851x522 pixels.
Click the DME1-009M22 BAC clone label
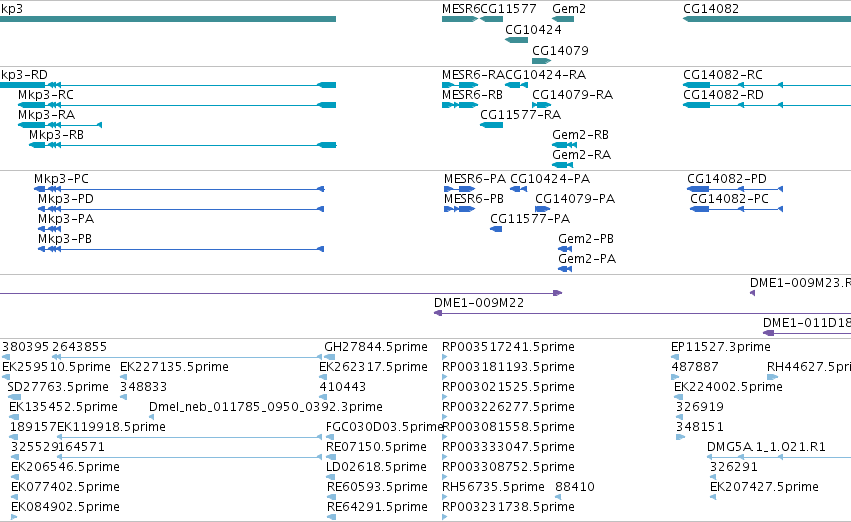click(479, 303)
